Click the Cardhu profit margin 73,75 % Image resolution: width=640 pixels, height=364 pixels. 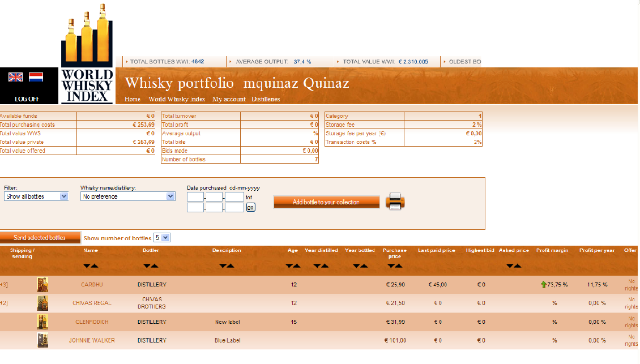tap(557, 284)
